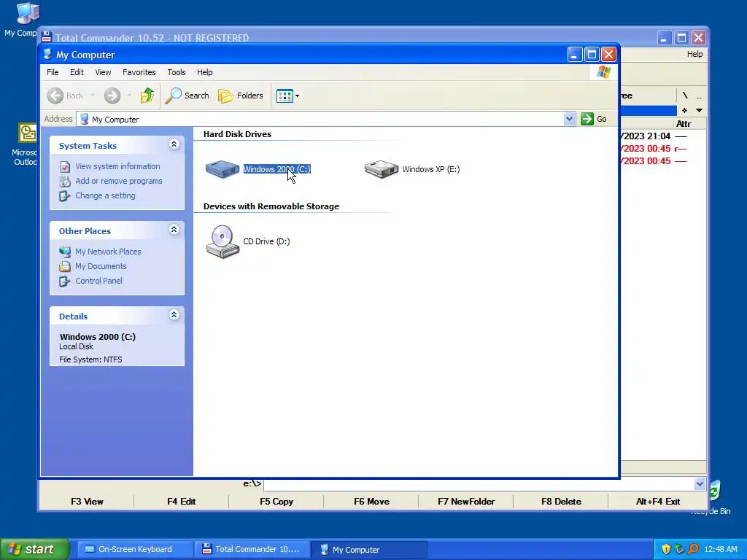Expand the Address bar dropdown
Image resolution: width=747 pixels, height=560 pixels.
(569, 119)
